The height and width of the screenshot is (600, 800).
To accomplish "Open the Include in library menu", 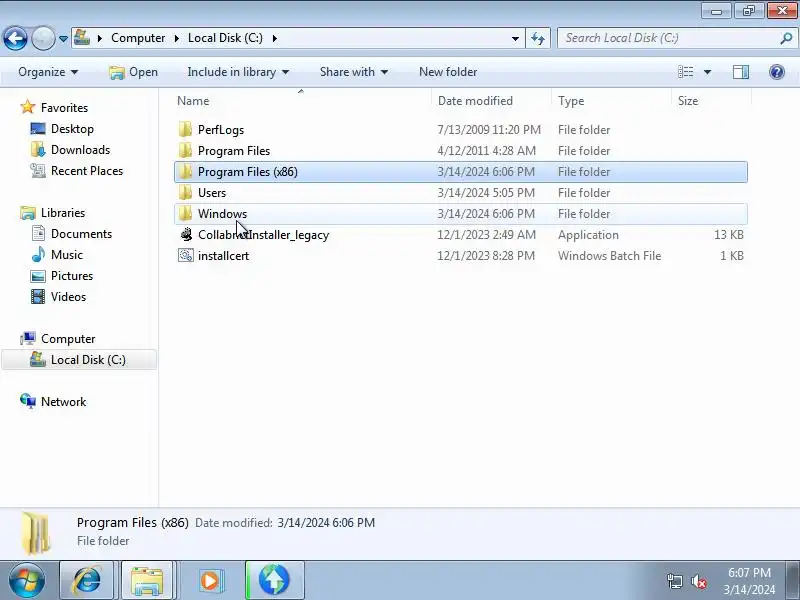I will (x=238, y=72).
